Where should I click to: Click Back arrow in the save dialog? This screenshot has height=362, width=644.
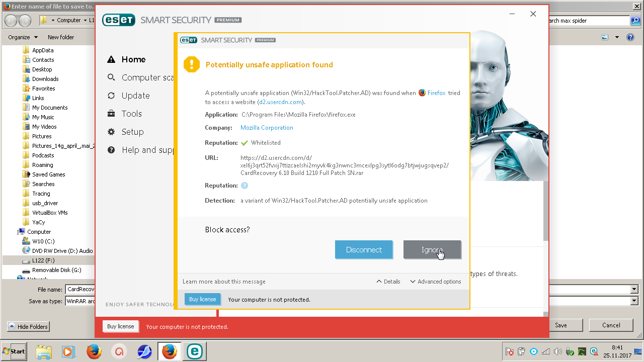(x=11, y=21)
